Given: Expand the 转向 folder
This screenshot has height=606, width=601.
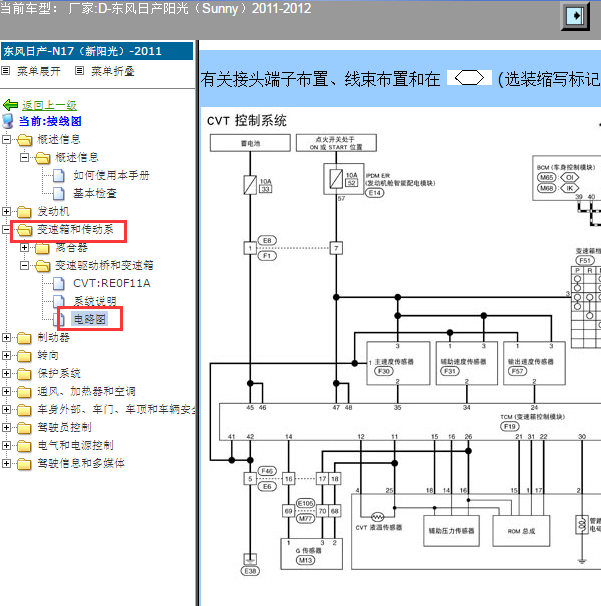Looking at the screenshot, I should pos(6,355).
